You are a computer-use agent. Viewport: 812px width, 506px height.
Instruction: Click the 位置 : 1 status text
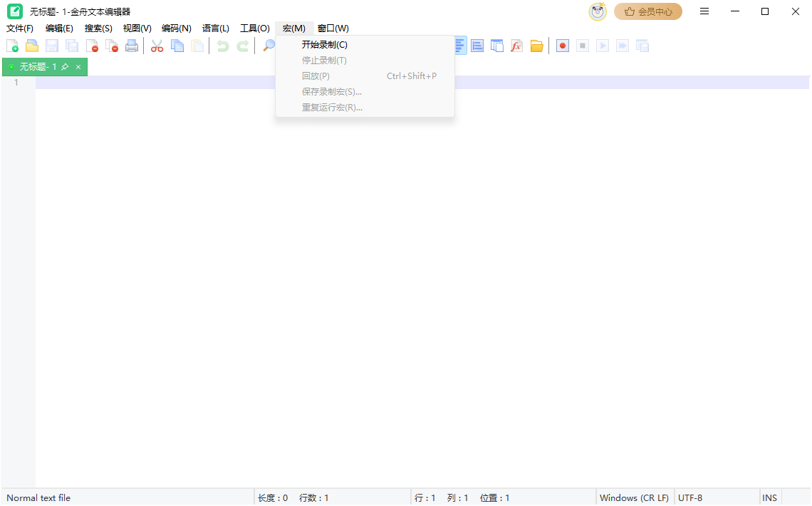[x=494, y=497]
